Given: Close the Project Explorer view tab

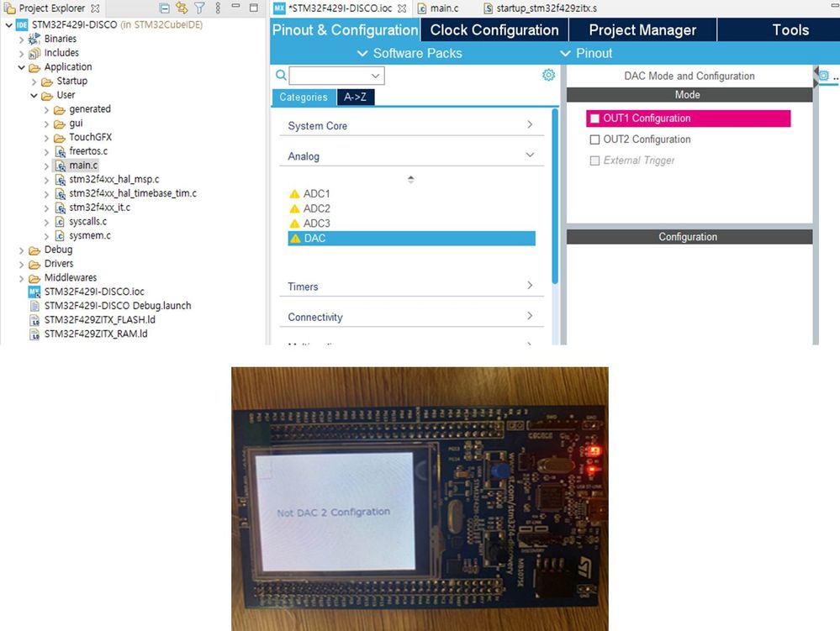Looking at the screenshot, I should [x=95, y=8].
